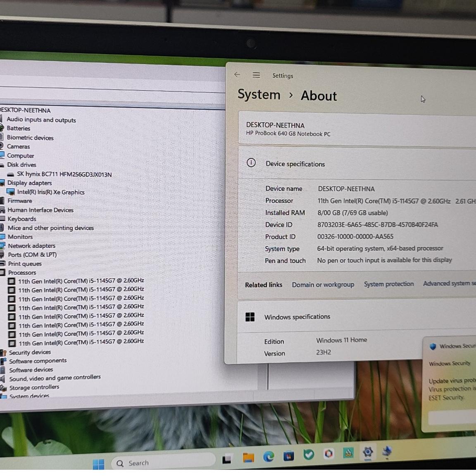Launch Microsoft Edge from the taskbar
Viewport: 476px width, 476px height.
pos(268,456)
